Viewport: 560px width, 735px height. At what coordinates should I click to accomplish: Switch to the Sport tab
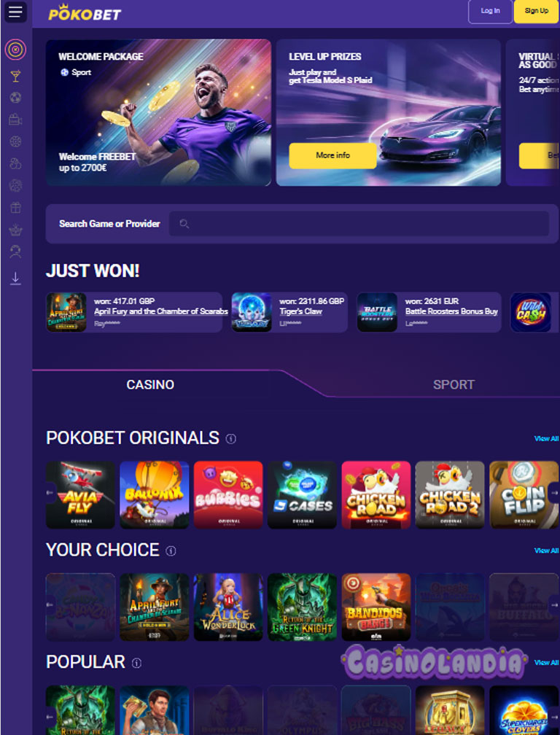[x=454, y=384]
